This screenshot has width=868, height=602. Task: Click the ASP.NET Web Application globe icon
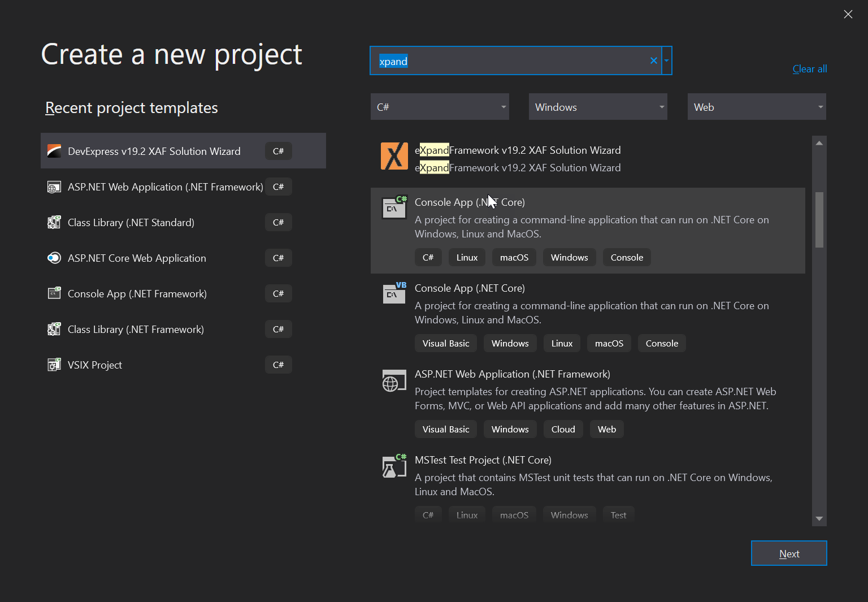tap(394, 380)
